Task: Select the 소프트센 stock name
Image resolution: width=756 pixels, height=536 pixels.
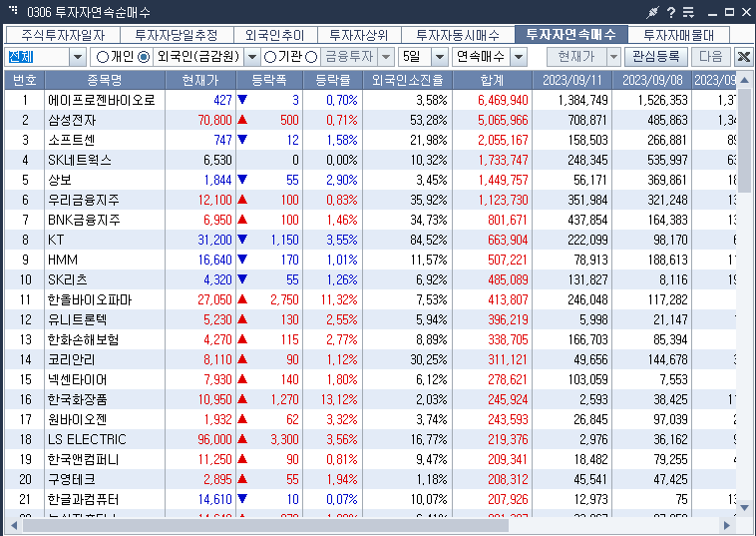Action: pyautogui.click(x=72, y=140)
